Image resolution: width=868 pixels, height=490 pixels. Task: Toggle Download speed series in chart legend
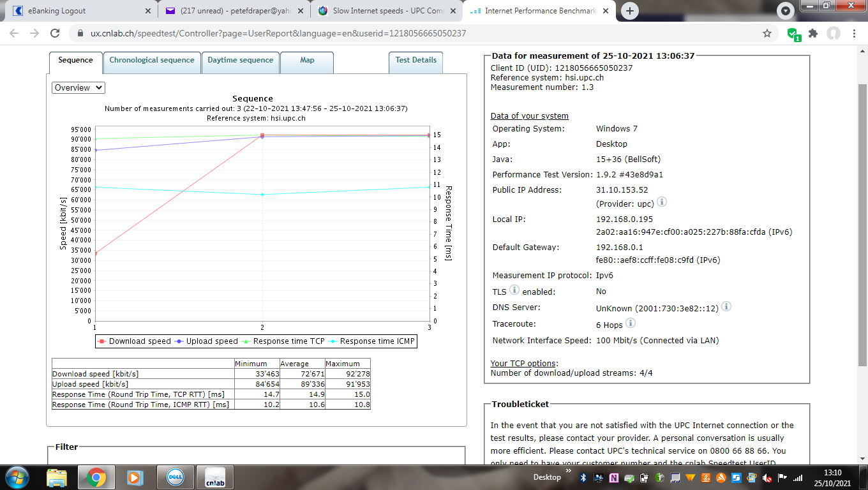tap(135, 341)
